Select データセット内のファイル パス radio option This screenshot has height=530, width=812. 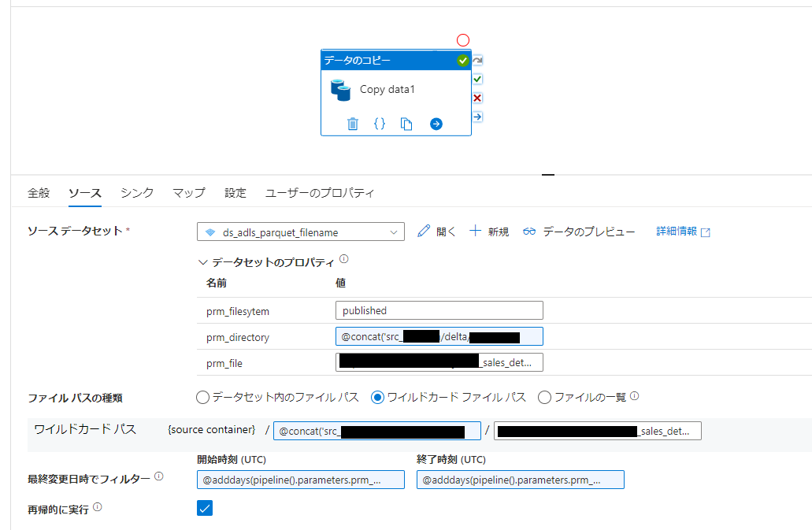coord(202,397)
